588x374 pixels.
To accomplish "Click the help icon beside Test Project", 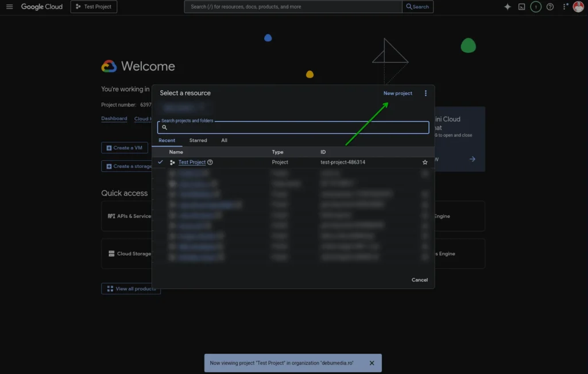I will [210, 163].
